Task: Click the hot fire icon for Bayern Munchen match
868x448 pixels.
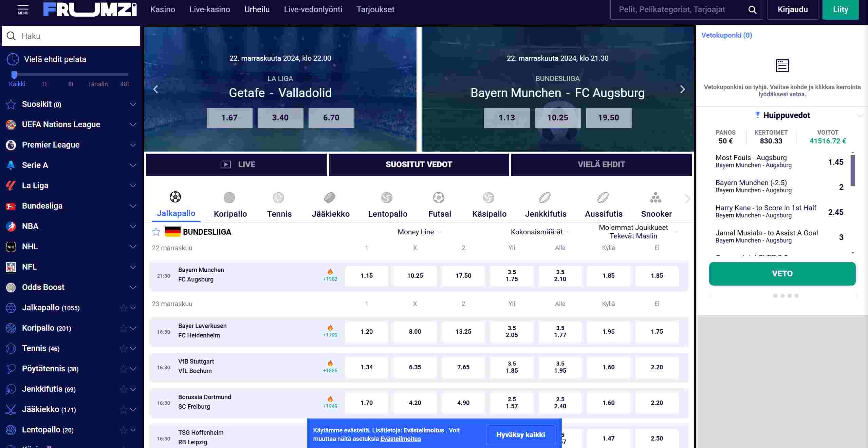Action: 330,272
